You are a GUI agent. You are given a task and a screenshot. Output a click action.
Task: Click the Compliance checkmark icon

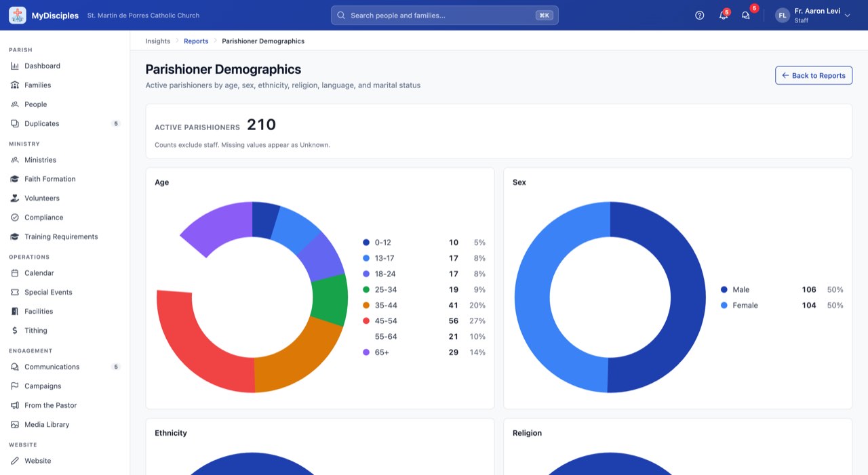point(15,218)
